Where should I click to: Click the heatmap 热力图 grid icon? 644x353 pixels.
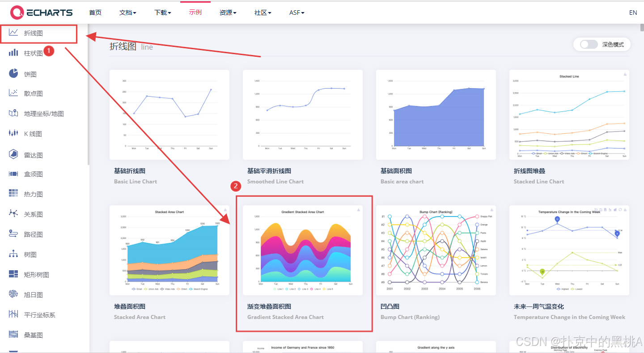click(13, 194)
